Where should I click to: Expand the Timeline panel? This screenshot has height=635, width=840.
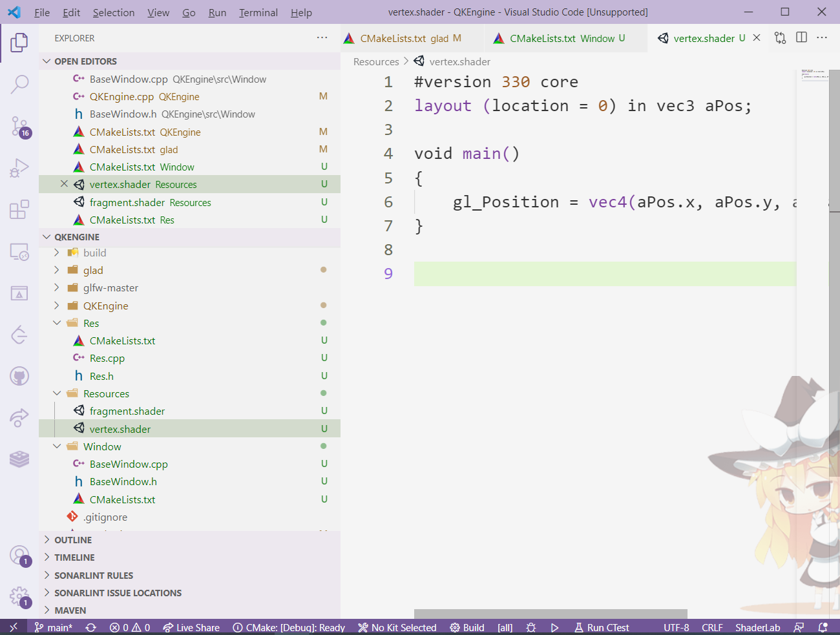189,557
